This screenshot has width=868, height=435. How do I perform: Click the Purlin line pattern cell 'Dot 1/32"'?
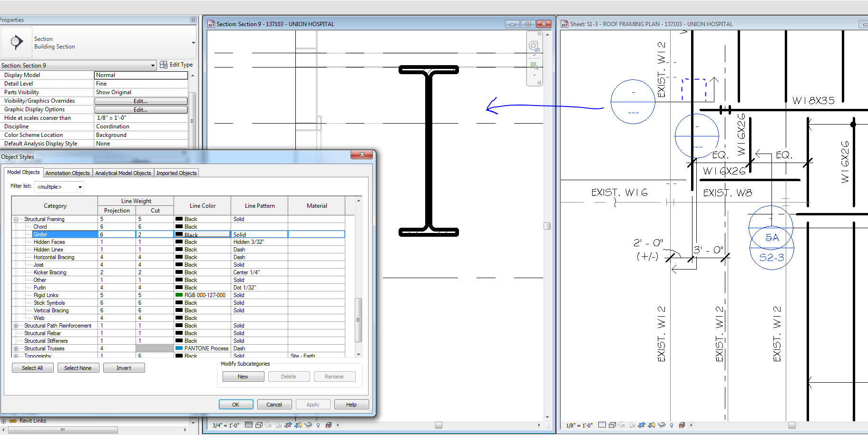pos(259,288)
